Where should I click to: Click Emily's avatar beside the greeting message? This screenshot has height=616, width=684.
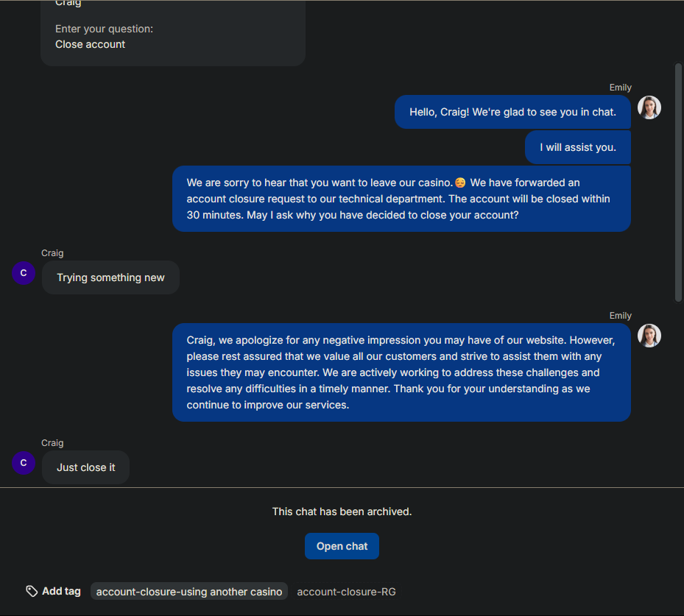pyautogui.click(x=649, y=107)
